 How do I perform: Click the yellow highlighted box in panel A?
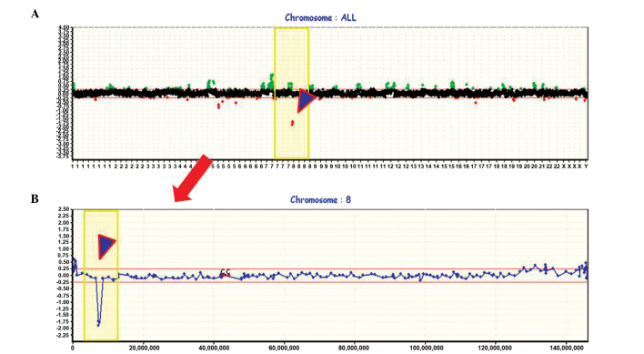pyautogui.click(x=292, y=93)
